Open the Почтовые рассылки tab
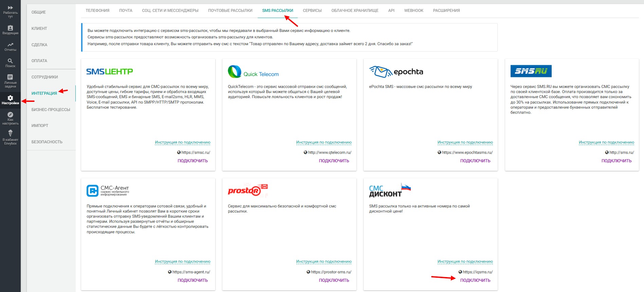The height and width of the screenshot is (292, 644). [230, 11]
